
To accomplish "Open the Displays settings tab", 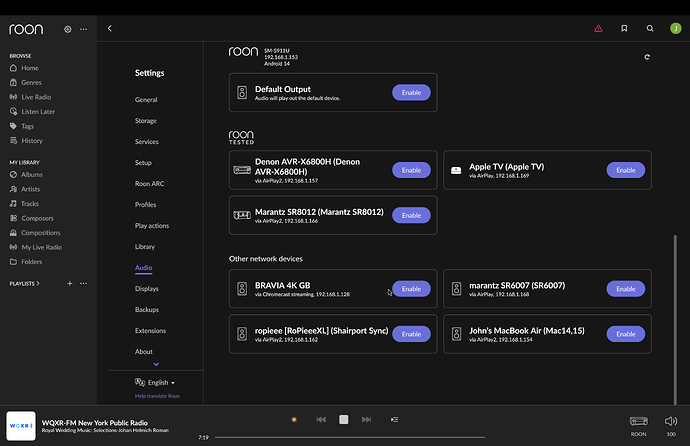I will pos(147,289).
